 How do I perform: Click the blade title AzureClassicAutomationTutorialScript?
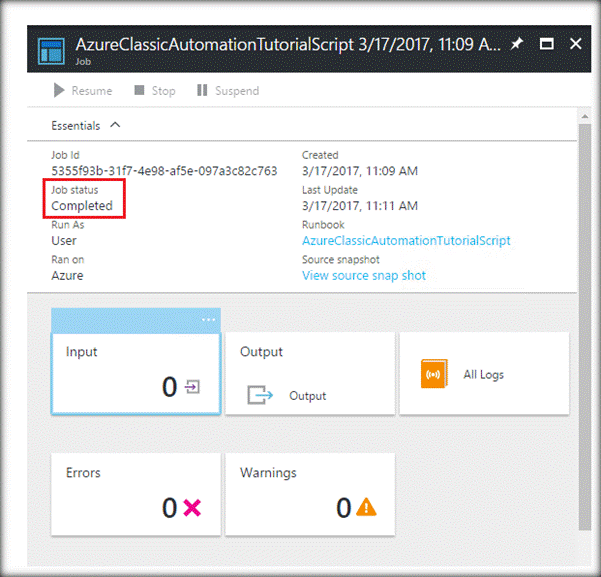(215, 45)
